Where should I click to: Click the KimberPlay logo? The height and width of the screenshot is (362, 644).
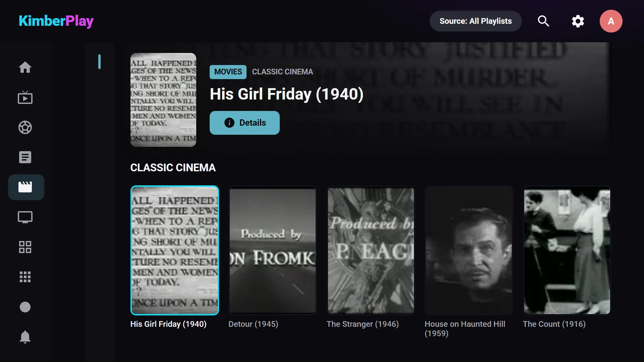(x=56, y=21)
